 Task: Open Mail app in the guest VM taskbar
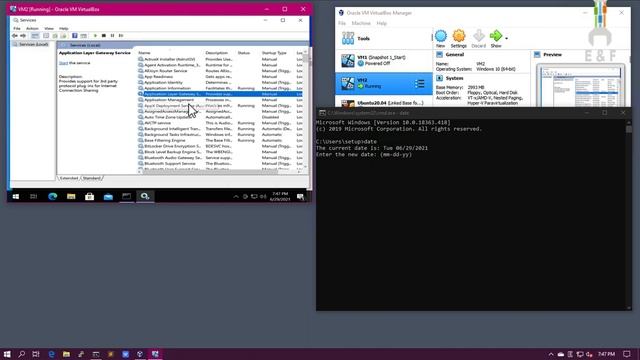pyautogui.click(x=108, y=196)
